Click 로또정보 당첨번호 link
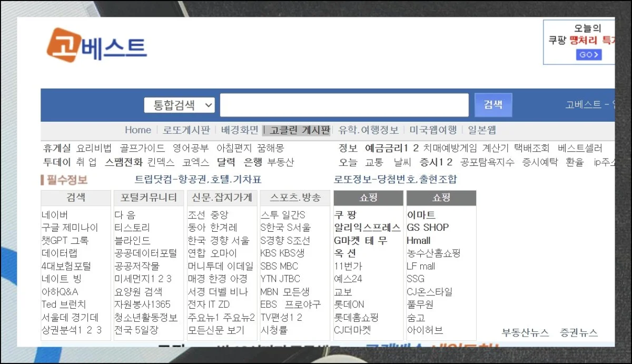632x364 pixels. click(396, 180)
